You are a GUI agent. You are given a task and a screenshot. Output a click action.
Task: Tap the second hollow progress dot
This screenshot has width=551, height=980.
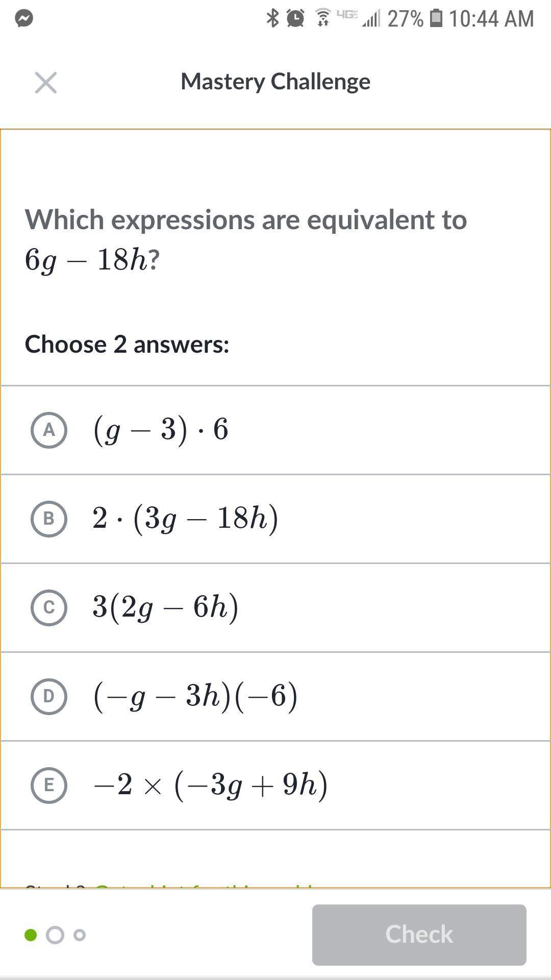point(55,935)
